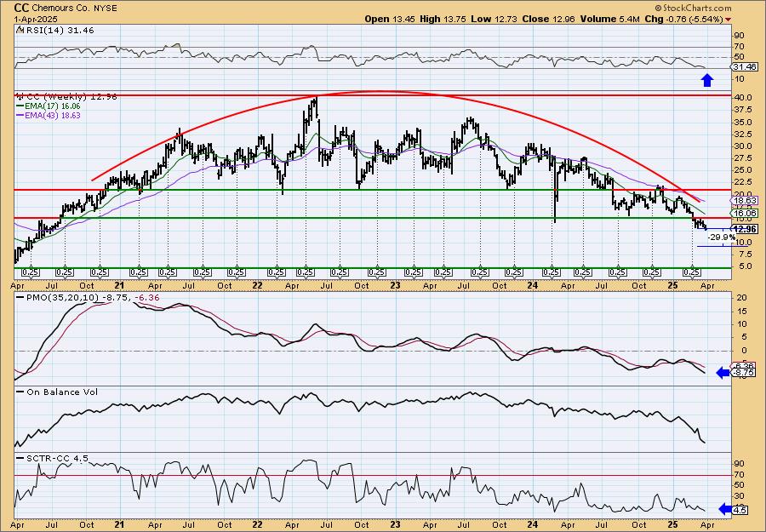Click the "Volume 5.4M" value in header
This screenshot has width=766, height=532.
(610, 19)
